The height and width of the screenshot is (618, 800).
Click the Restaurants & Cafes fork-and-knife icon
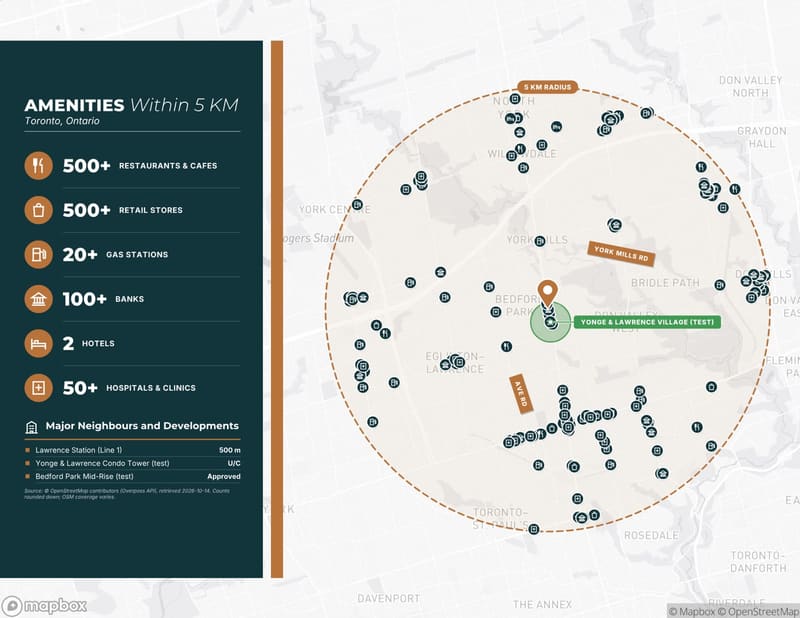[x=38, y=165]
